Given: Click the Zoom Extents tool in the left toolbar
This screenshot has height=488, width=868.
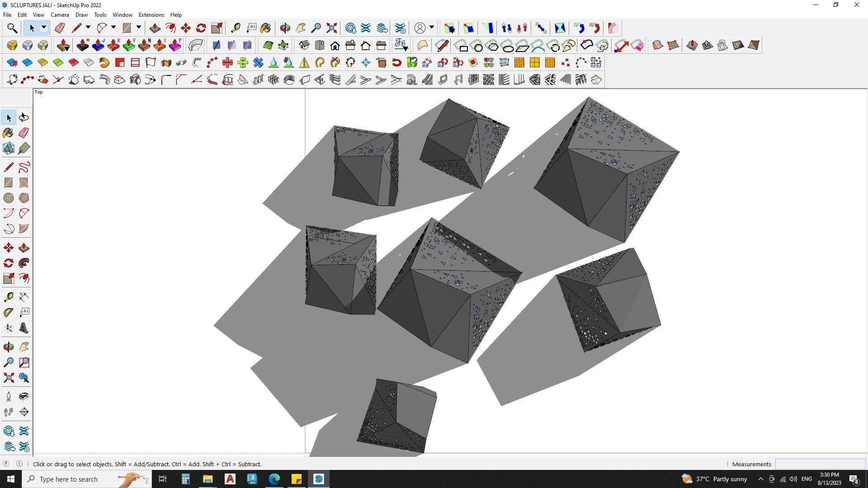Looking at the screenshot, I should click(8, 378).
